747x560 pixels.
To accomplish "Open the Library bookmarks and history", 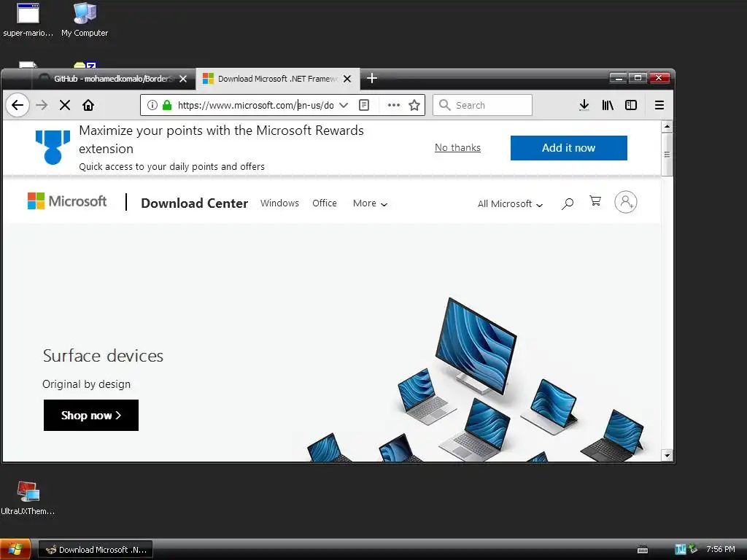I will (608, 105).
